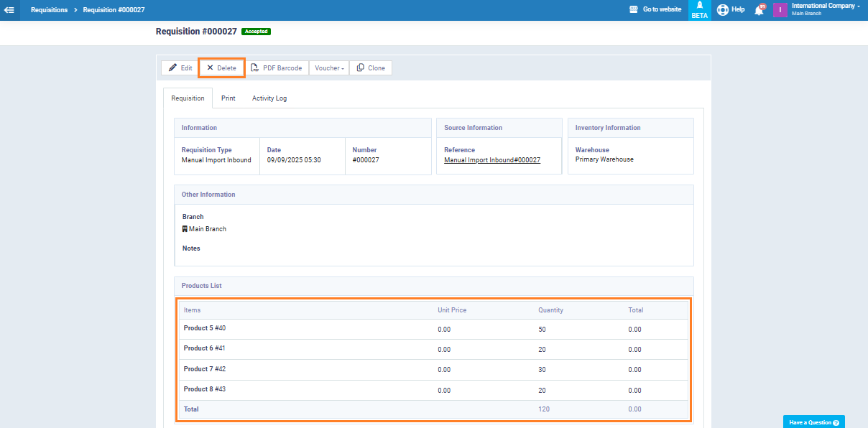This screenshot has width=868, height=428.
Task: Open Help lifebuoy icon
Action: (723, 10)
